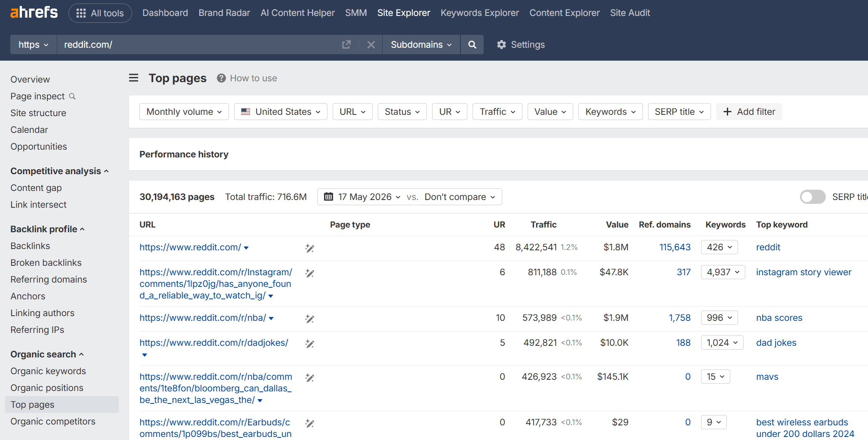The image size is (868, 440).
Task: Open Organic competitors report
Action: click(x=53, y=422)
